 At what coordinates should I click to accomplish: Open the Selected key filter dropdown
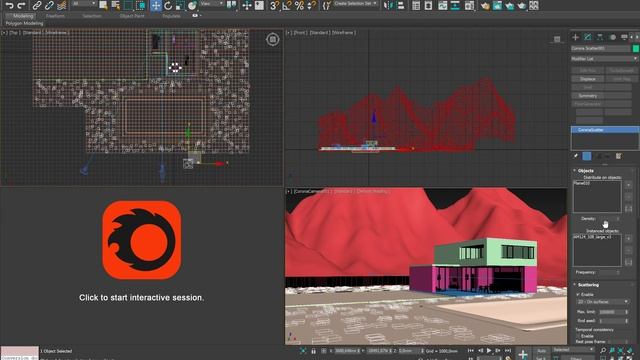573,350
